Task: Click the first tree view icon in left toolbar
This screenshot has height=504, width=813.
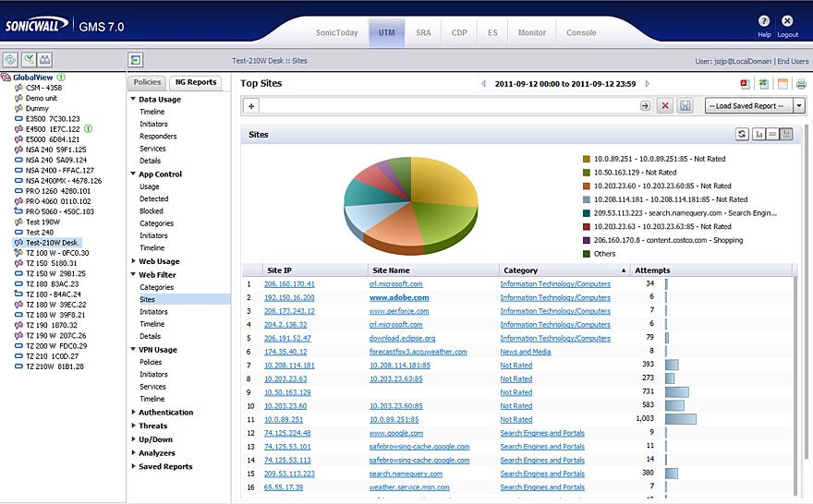Action: click(x=10, y=60)
